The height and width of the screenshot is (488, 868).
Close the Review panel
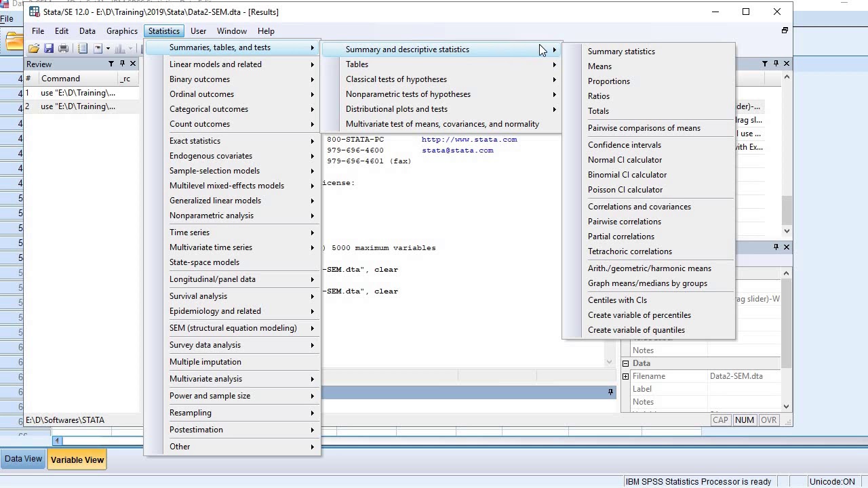(x=133, y=64)
